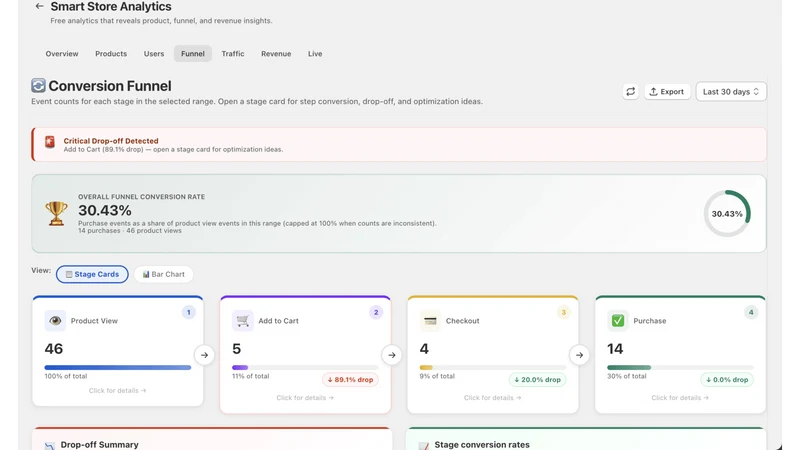Screen dimensions: 800x450
Task: Open details link on Add to Cart card
Action: pyautogui.click(x=305, y=397)
